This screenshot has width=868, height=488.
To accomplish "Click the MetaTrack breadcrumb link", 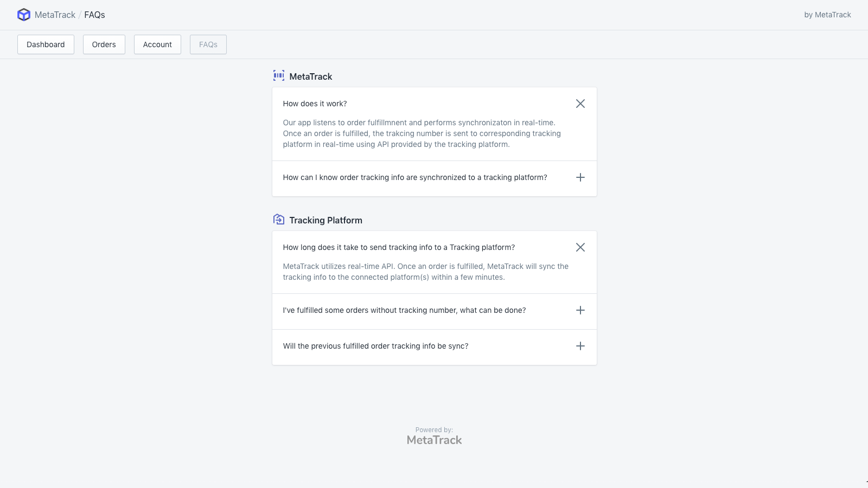I will tap(55, 15).
